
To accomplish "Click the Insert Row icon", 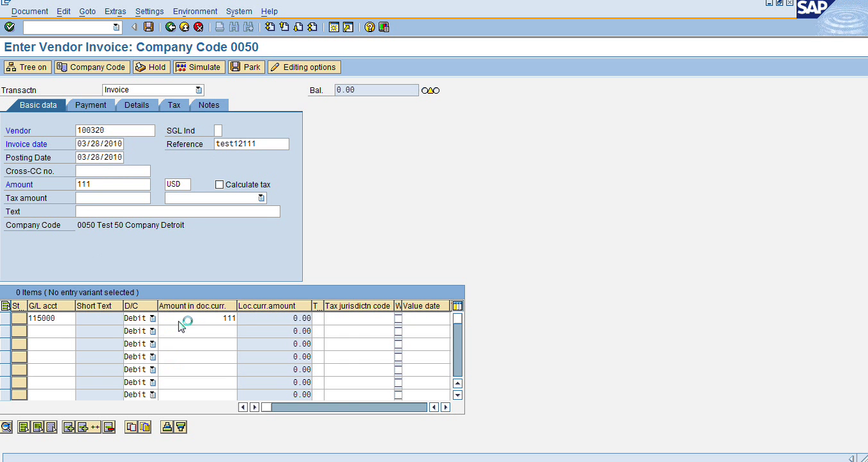I will click(69, 427).
